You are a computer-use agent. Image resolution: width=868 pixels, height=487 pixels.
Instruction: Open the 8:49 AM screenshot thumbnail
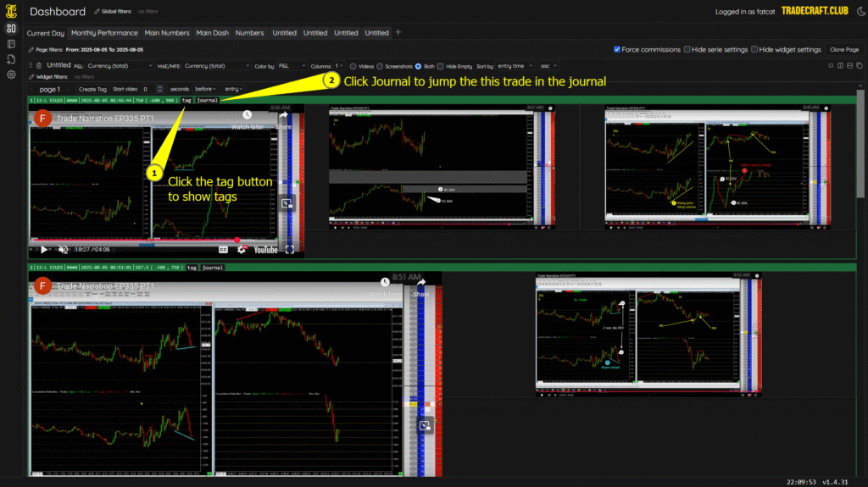[717, 167]
